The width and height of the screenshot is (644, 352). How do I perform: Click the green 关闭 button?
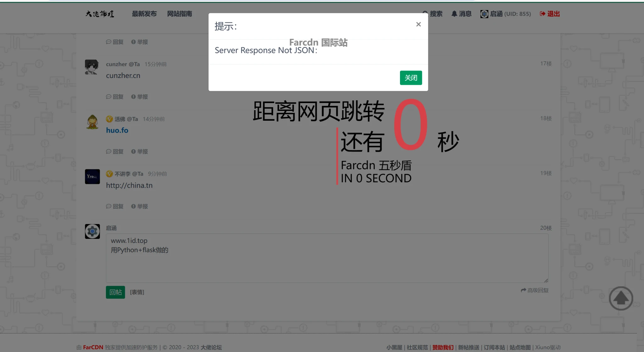(x=411, y=78)
